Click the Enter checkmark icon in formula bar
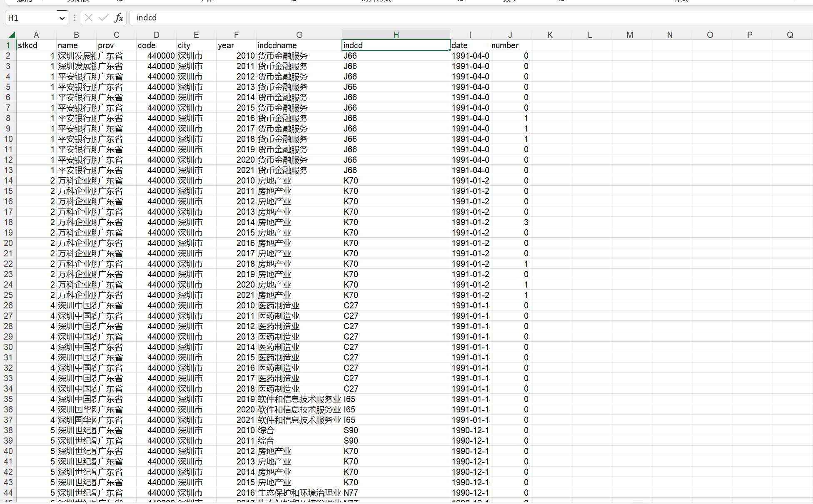The image size is (813, 504). tap(104, 17)
